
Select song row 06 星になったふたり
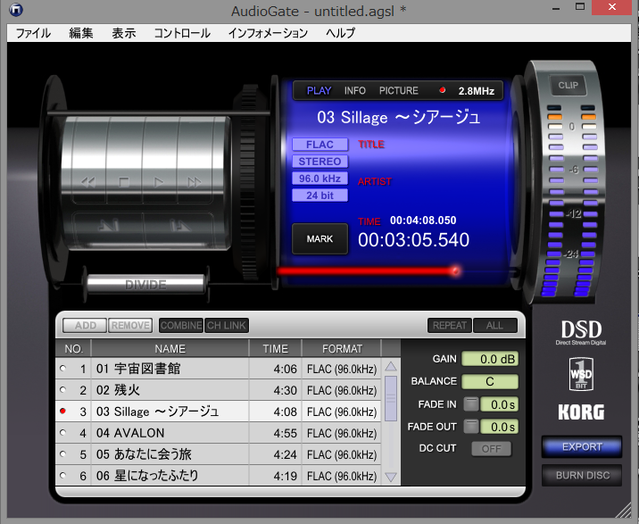point(218,475)
